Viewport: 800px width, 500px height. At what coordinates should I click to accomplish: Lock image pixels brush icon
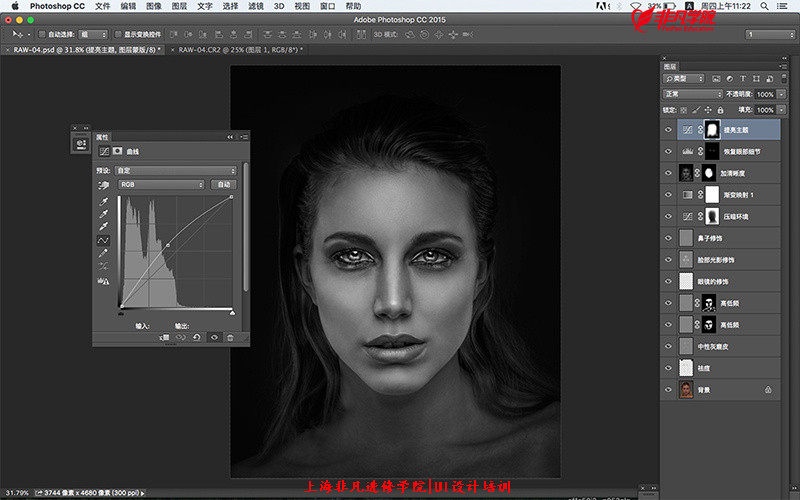[696, 110]
